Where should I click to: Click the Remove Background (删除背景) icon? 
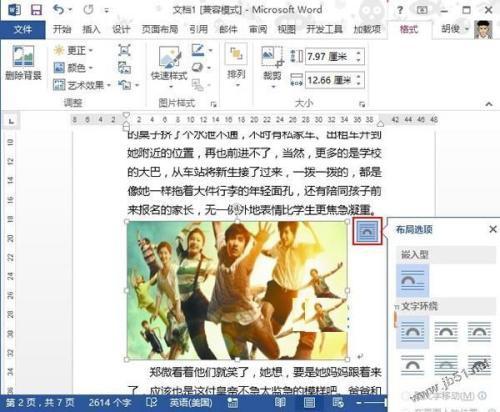tap(23, 63)
